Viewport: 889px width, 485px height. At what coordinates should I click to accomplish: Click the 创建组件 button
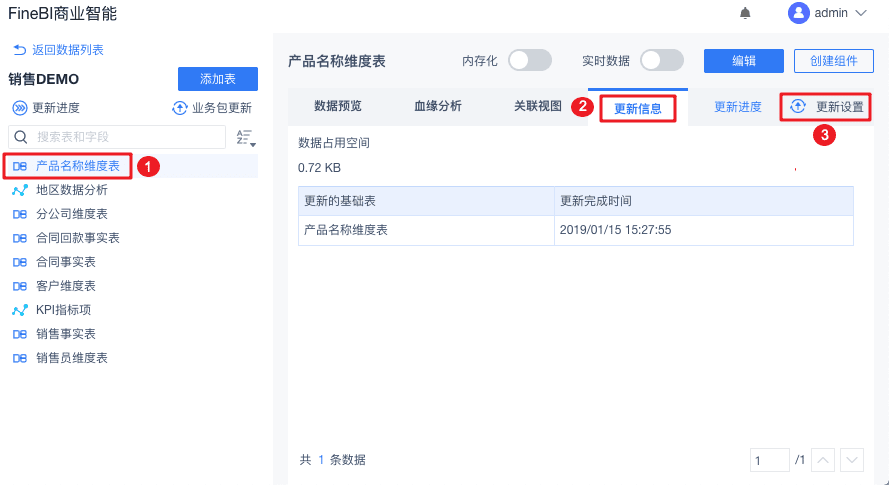pos(833,61)
